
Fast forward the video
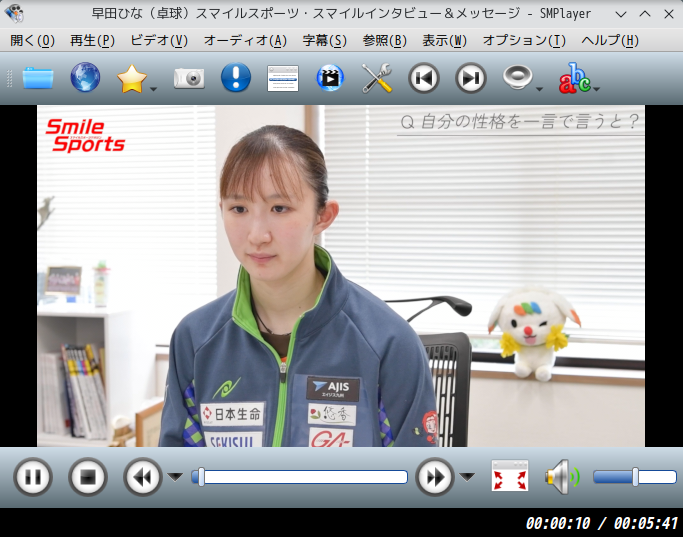(x=435, y=477)
